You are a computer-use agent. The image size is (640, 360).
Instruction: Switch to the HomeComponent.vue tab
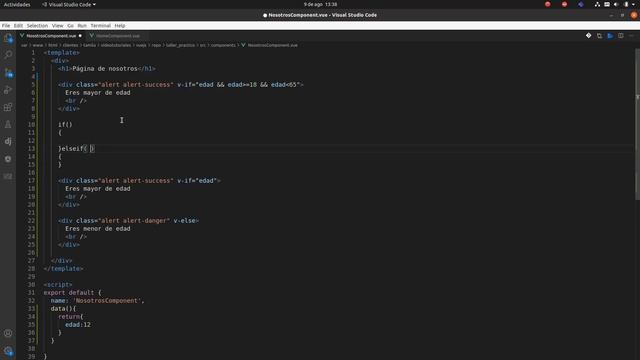[118, 36]
